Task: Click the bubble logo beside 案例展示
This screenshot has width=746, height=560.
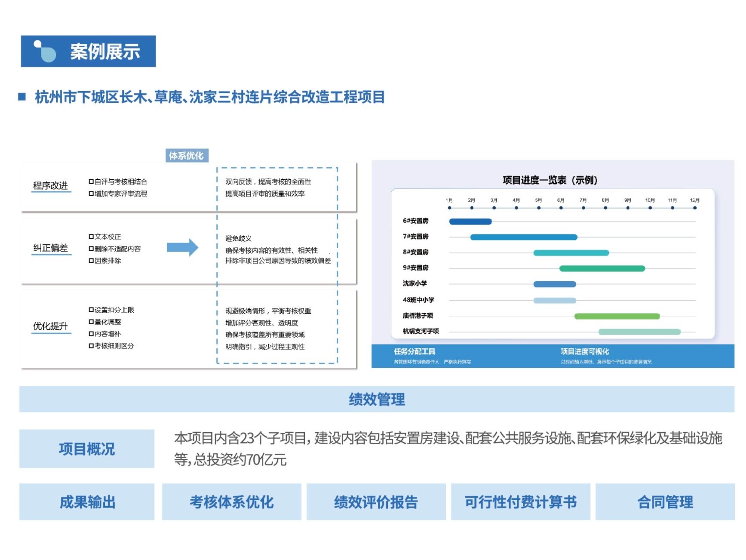Action: [46, 52]
